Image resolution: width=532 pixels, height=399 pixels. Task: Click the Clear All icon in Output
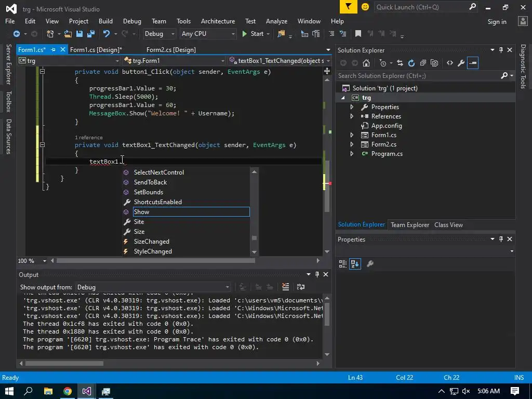286,287
